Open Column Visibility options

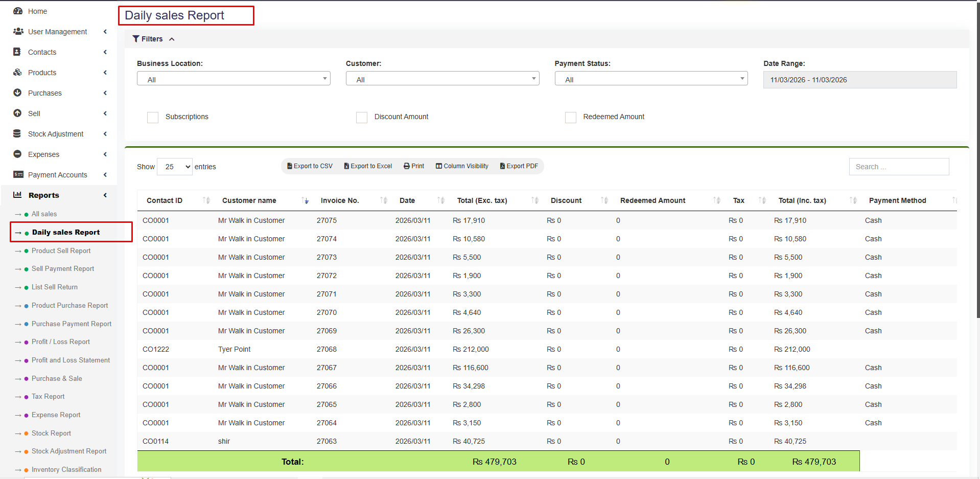click(x=461, y=166)
